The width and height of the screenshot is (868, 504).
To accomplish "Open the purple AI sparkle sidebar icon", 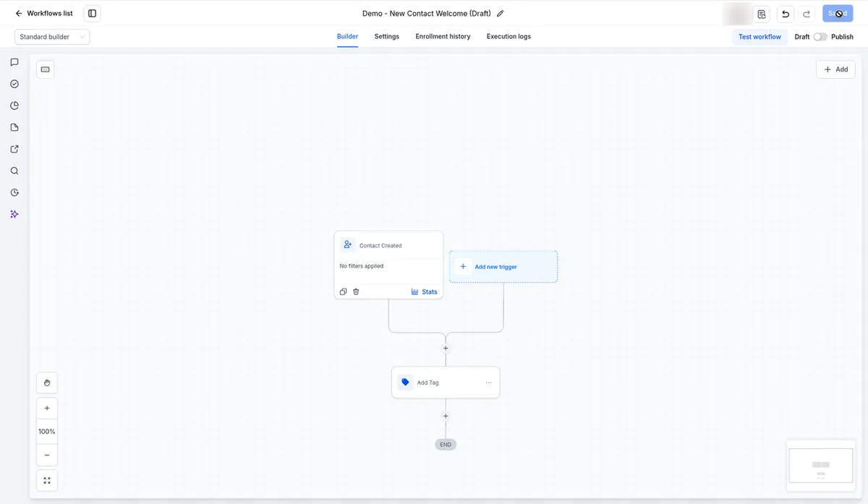I will [14, 214].
